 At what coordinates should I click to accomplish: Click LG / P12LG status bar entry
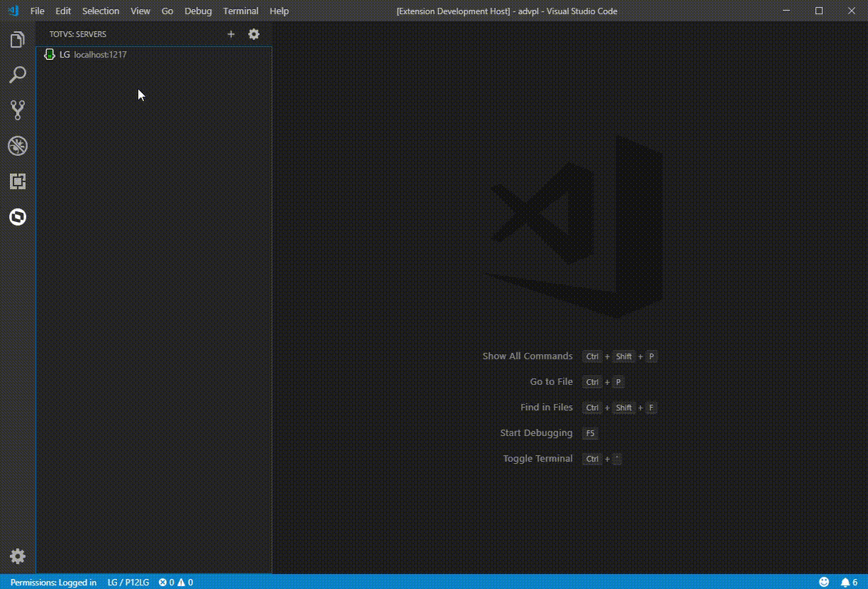128,582
